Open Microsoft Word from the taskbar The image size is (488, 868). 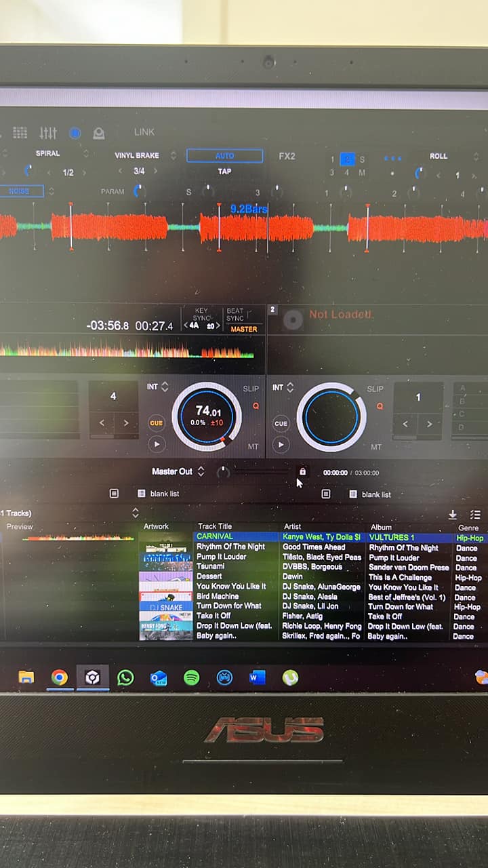[258, 677]
